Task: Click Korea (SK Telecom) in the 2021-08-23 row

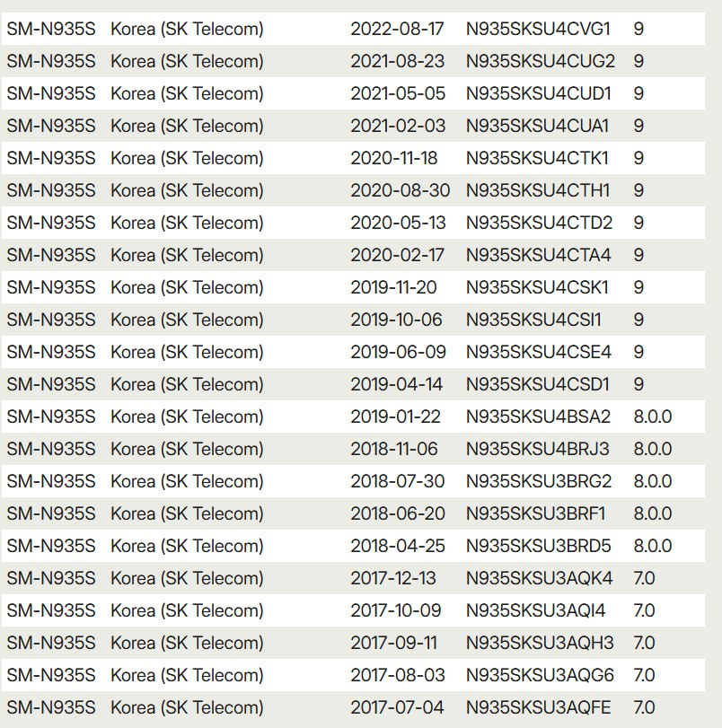Action: tap(187, 61)
